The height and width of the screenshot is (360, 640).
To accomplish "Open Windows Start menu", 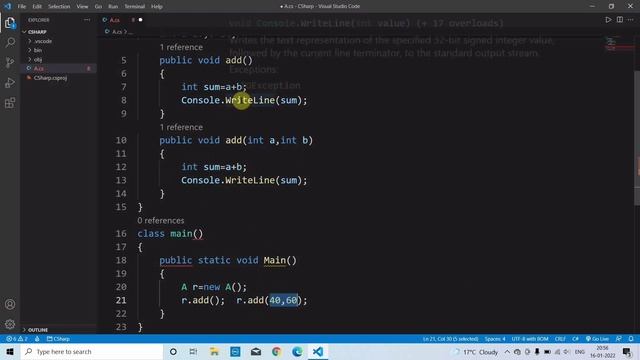I will coord(10,352).
